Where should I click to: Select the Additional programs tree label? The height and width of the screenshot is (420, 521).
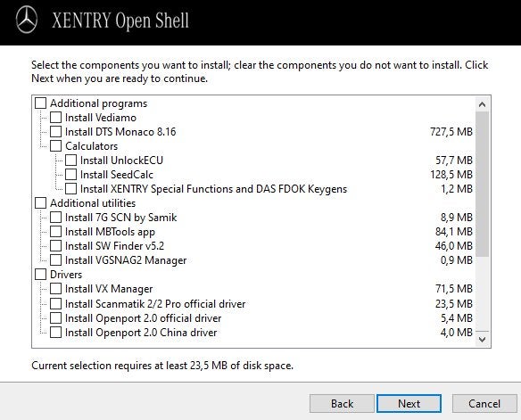click(x=98, y=103)
